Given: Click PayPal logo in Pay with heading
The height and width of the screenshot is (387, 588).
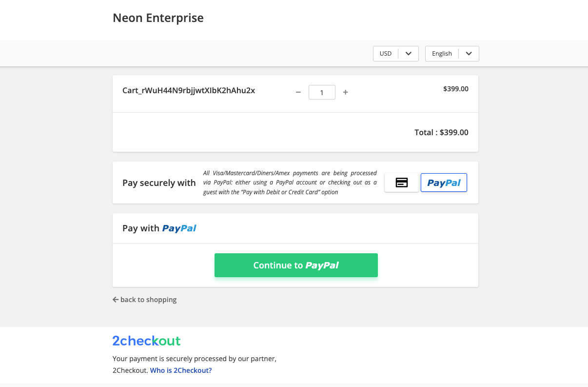Looking at the screenshot, I should (x=179, y=228).
